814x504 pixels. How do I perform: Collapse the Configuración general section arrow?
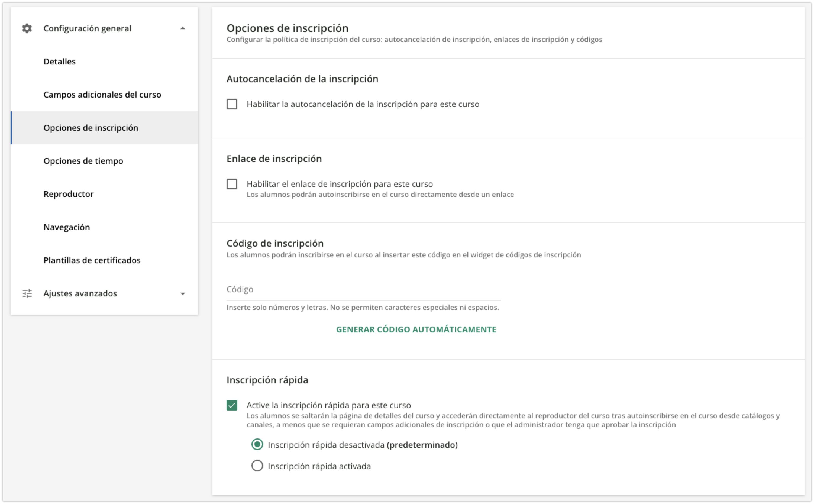tap(183, 28)
